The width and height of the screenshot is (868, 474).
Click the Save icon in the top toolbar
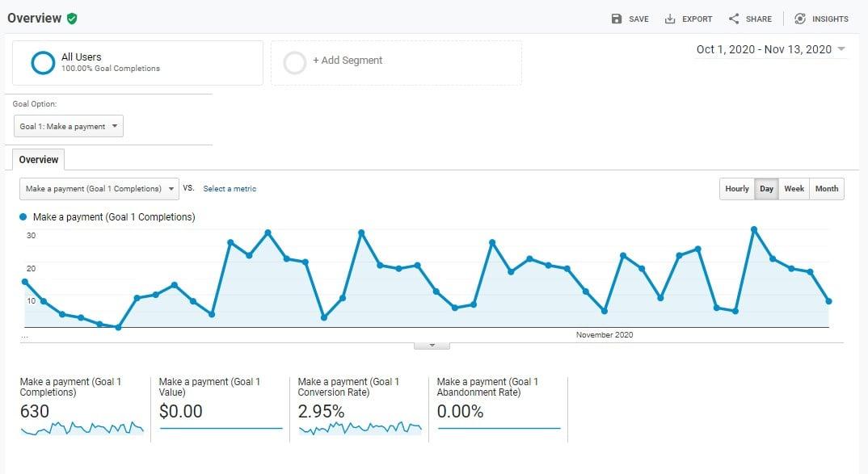pyautogui.click(x=614, y=19)
